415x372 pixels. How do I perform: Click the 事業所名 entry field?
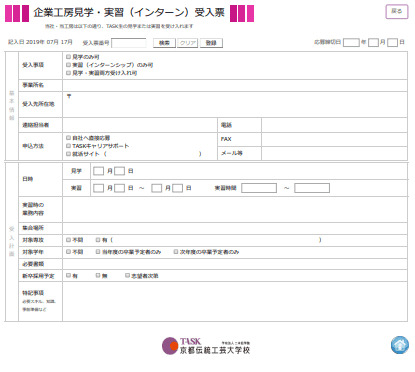(x=235, y=85)
